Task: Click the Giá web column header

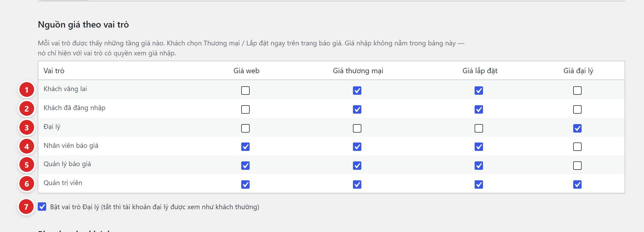Action: (246, 71)
